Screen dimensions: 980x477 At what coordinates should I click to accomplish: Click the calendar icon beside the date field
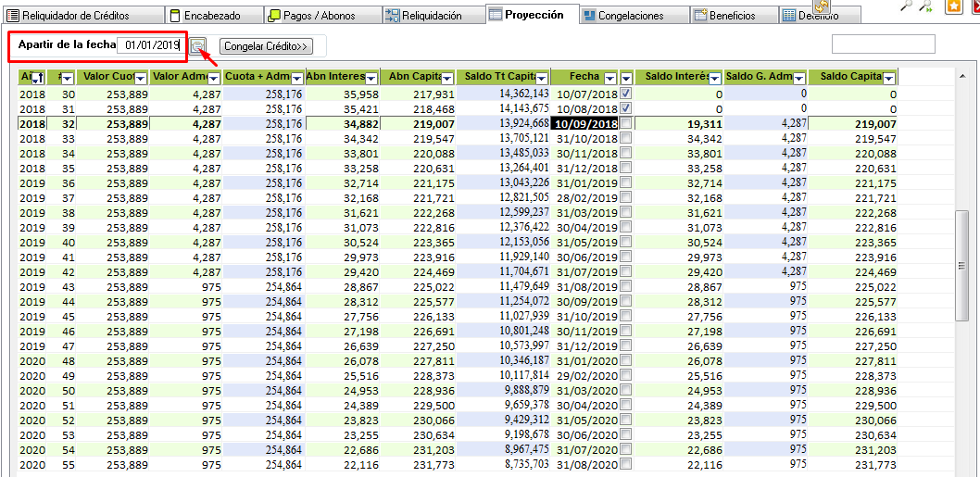pyautogui.click(x=198, y=45)
